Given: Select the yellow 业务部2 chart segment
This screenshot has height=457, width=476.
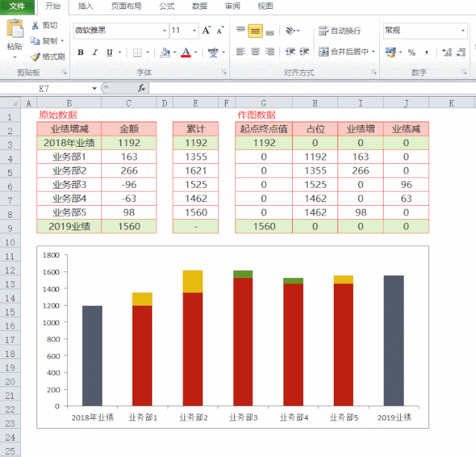Looking at the screenshot, I should pos(193,282).
